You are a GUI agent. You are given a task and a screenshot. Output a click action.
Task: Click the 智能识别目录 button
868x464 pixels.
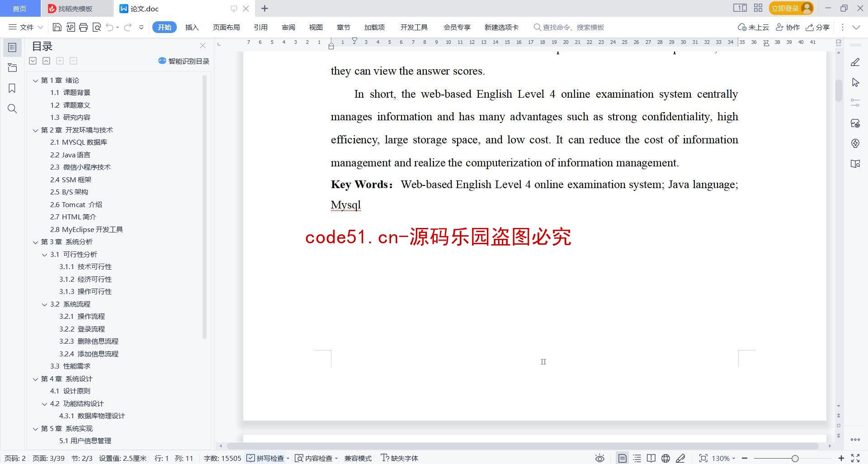[x=184, y=61]
